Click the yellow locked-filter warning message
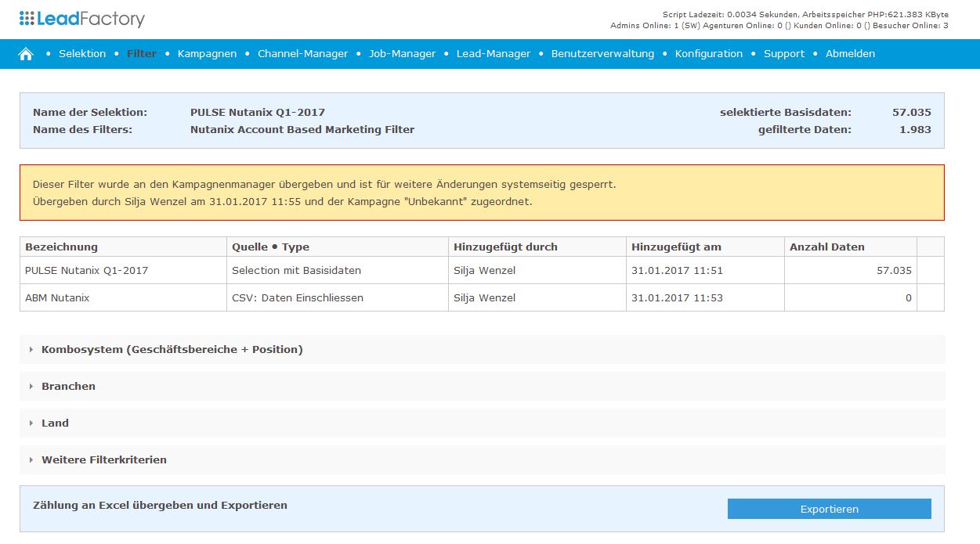 click(482, 193)
